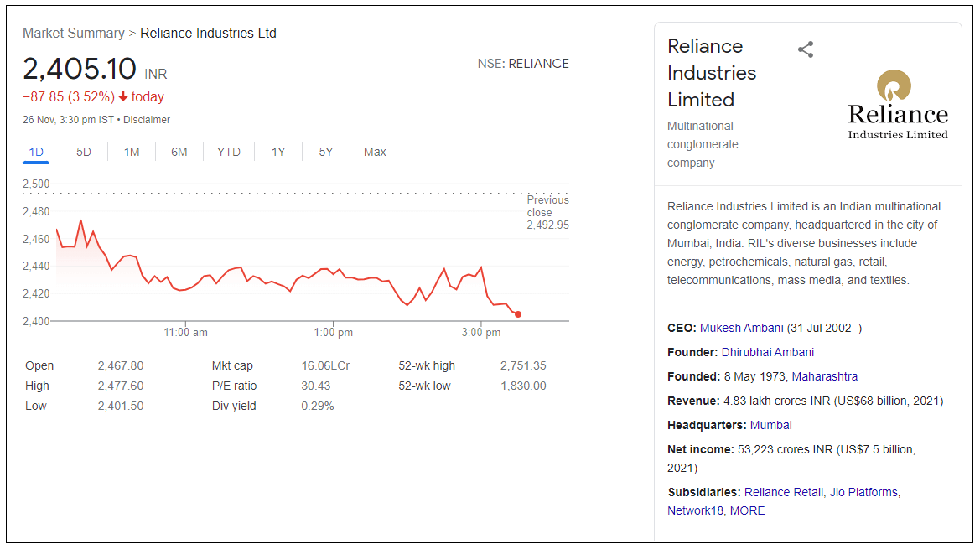The image size is (980, 549).
Task: Click the Reliance Industries logo image
Action: (x=897, y=105)
